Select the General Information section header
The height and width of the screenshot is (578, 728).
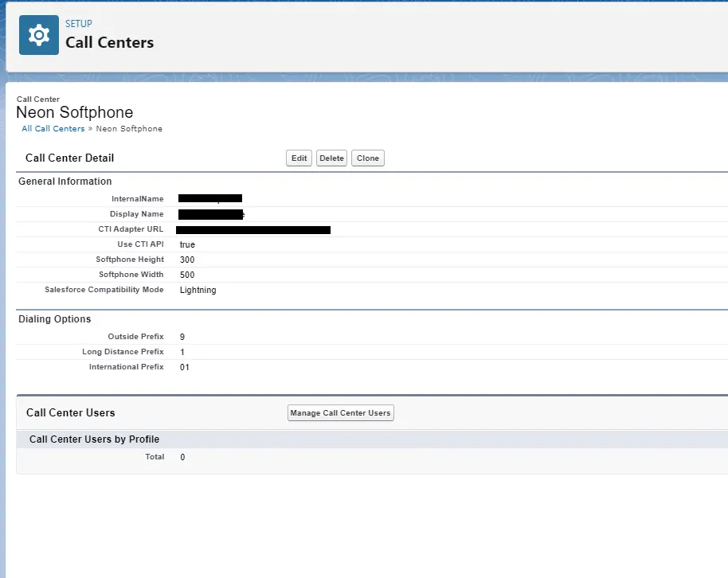tap(65, 182)
